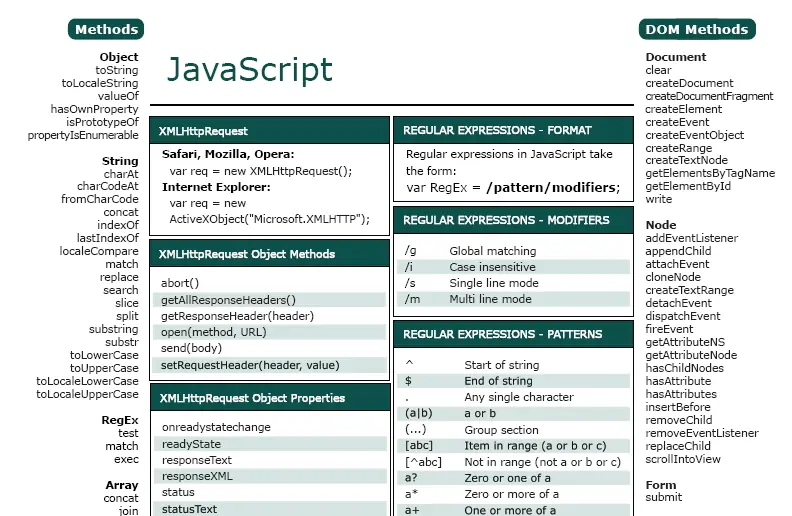Click createEventObject in Document list
This screenshot has height=516, width=792.
click(695, 135)
